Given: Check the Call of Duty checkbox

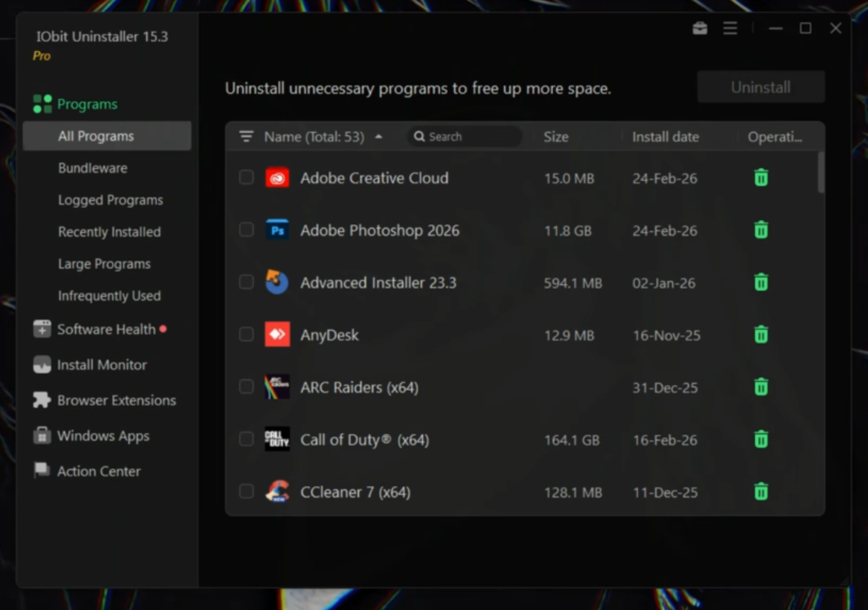Looking at the screenshot, I should (246, 439).
